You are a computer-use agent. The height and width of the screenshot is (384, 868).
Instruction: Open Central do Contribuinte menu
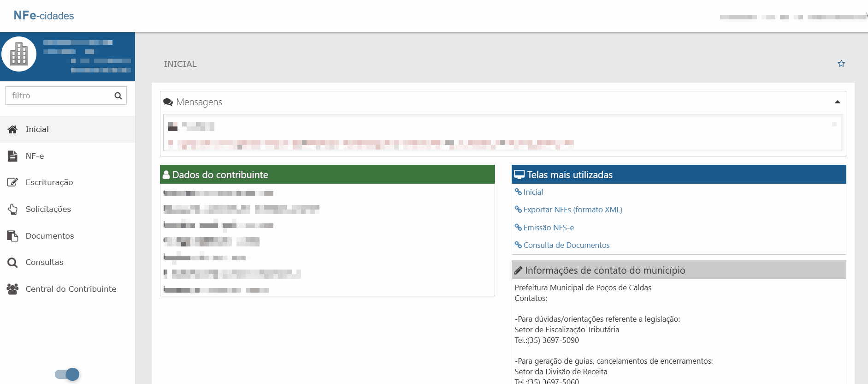[67, 289]
